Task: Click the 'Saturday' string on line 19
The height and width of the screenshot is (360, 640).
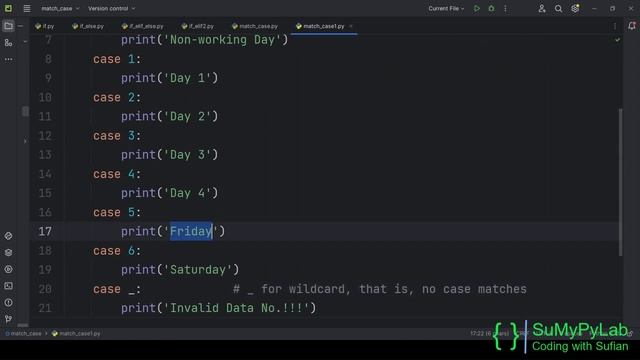Action: coord(198,270)
